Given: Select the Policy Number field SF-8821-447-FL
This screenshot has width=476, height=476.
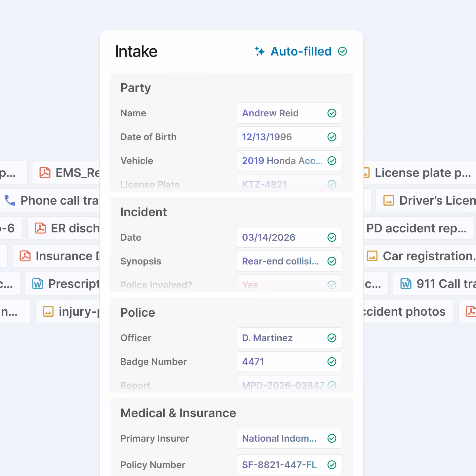Looking at the screenshot, I should coord(290,465).
